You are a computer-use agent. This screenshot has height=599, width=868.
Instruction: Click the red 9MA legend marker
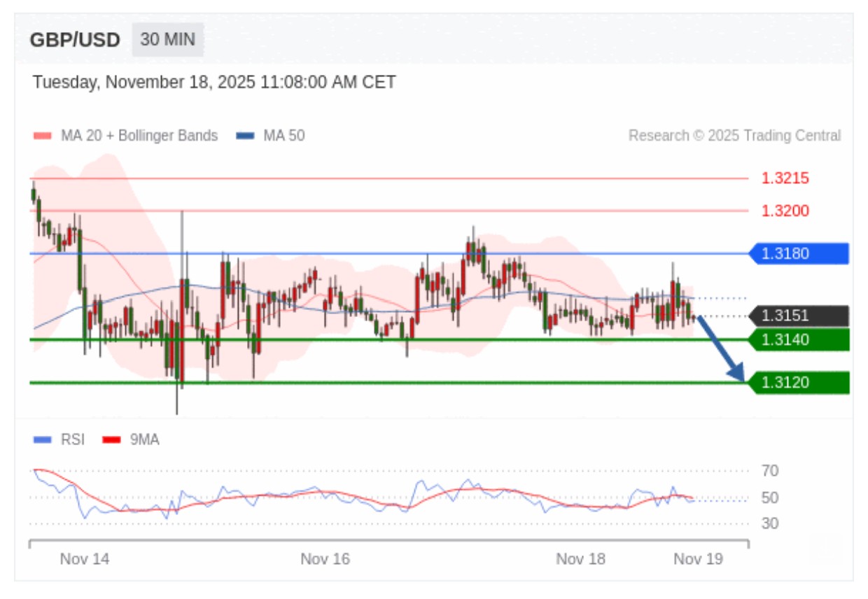(112, 440)
